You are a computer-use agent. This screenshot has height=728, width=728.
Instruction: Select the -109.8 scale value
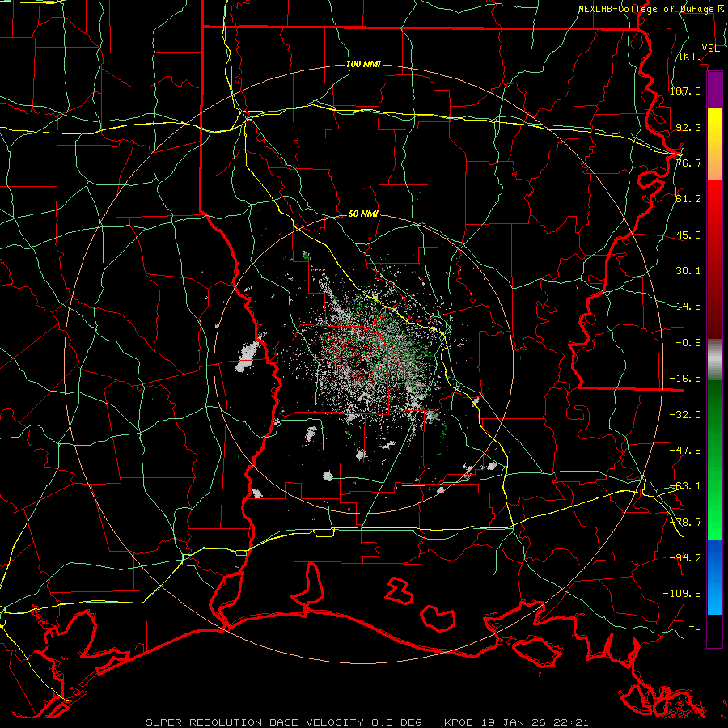point(682,594)
